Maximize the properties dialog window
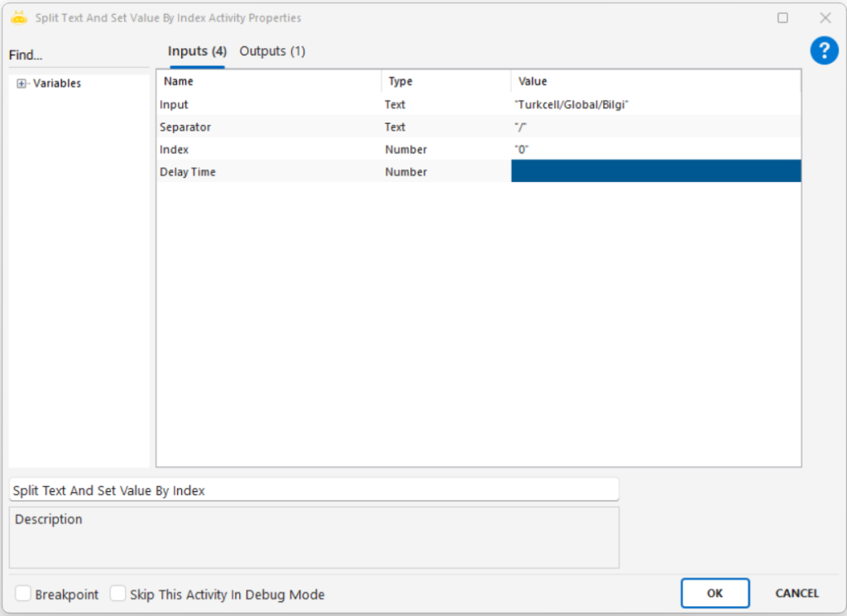This screenshot has height=616, width=847. (782, 17)
